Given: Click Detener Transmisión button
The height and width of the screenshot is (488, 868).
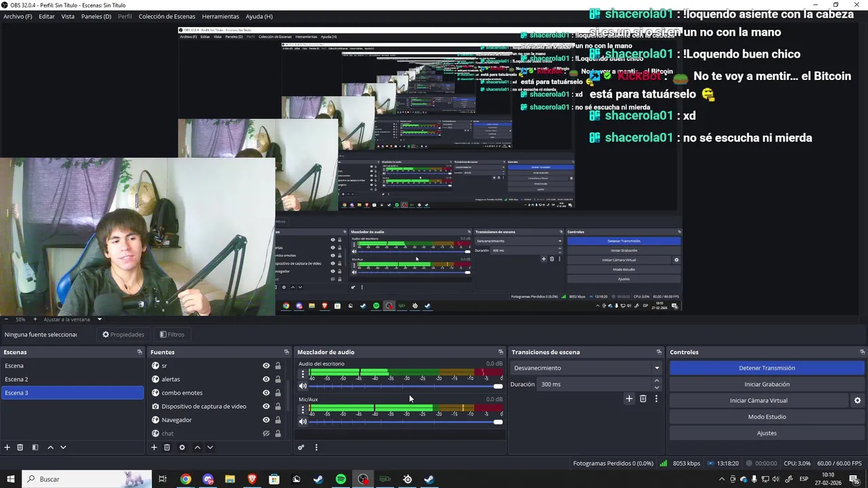Looking at the screenshot, I should point(767,368).
